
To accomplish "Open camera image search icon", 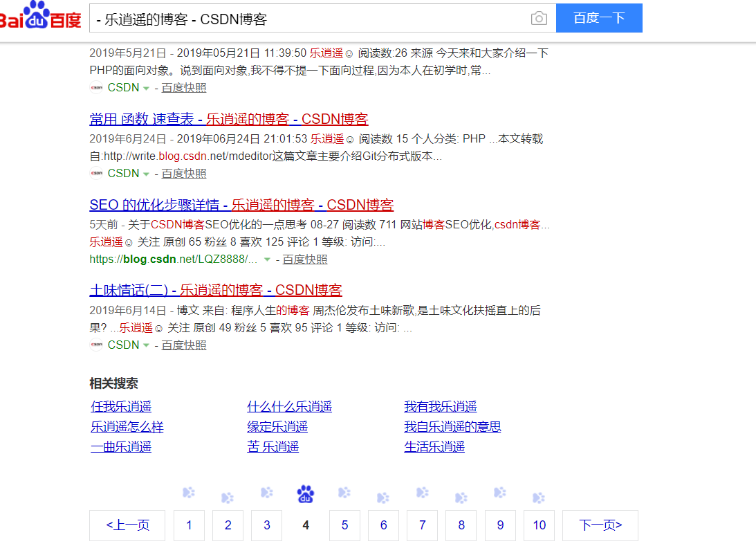I will (539, 18).
